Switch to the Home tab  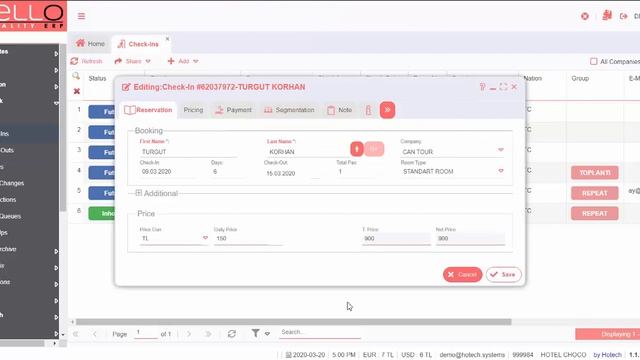[90, 44]
